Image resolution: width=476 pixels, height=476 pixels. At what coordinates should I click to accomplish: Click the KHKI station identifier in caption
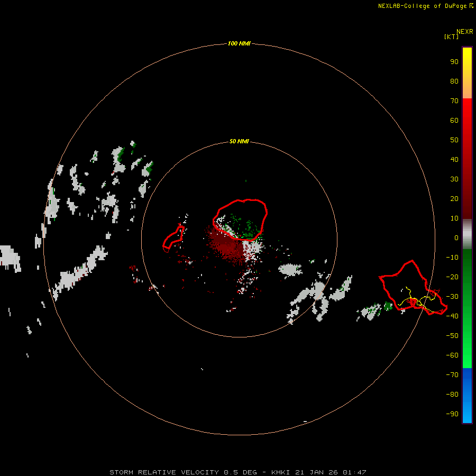pos(281,472)
